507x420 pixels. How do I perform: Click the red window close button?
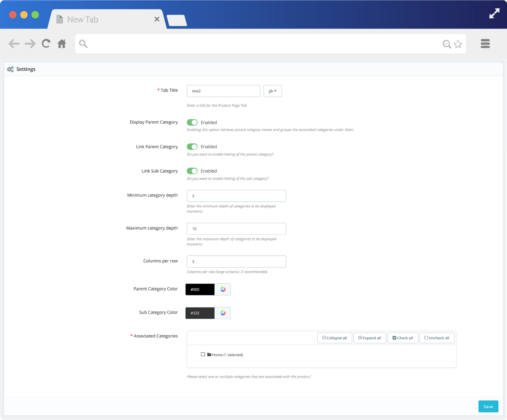[13, 15]
